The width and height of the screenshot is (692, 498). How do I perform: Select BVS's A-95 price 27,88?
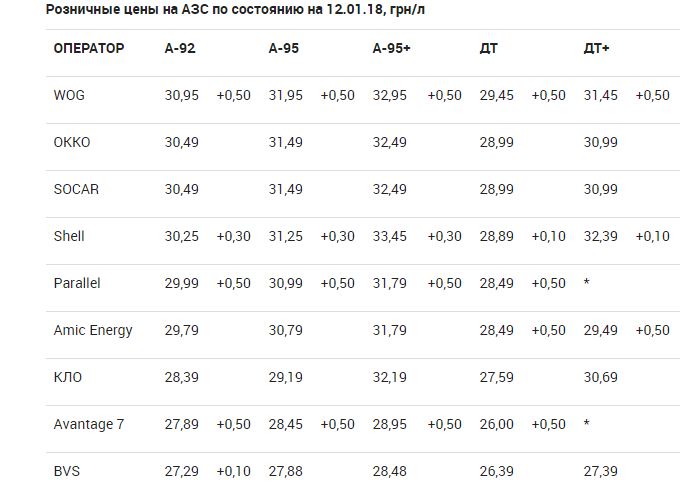(286, 471)
